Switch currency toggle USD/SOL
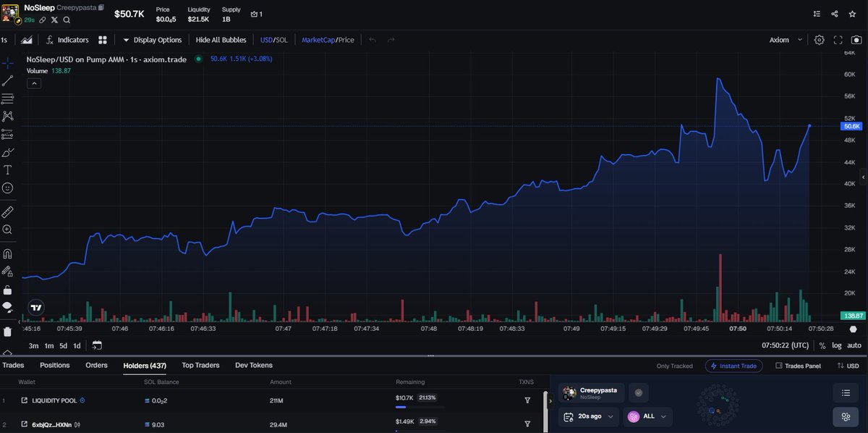 click(273, 40)
